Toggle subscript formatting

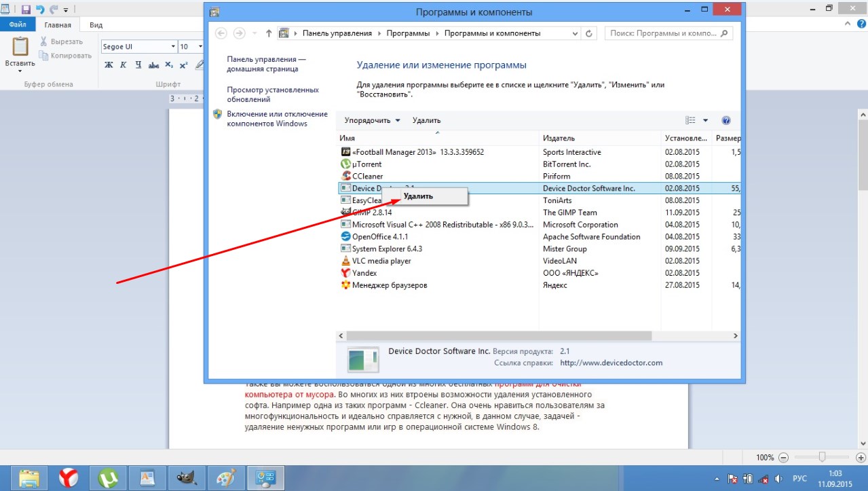tap(168, 65)
